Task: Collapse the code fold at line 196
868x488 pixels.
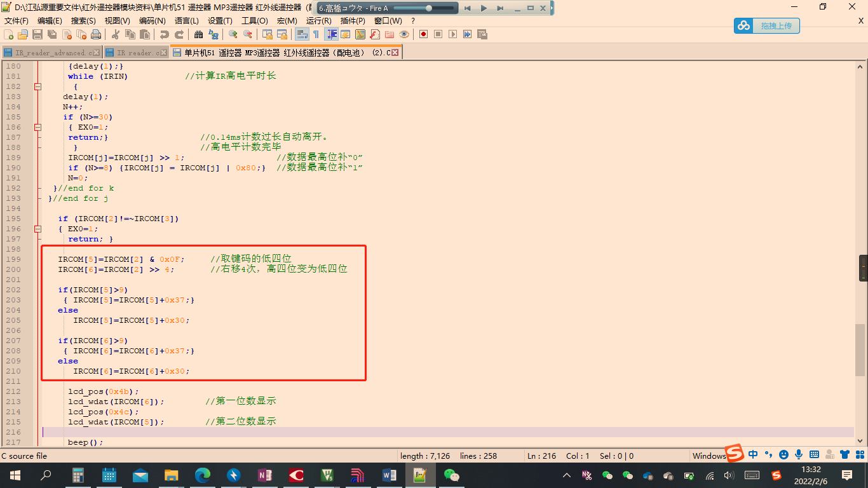Action: (37, 229)
